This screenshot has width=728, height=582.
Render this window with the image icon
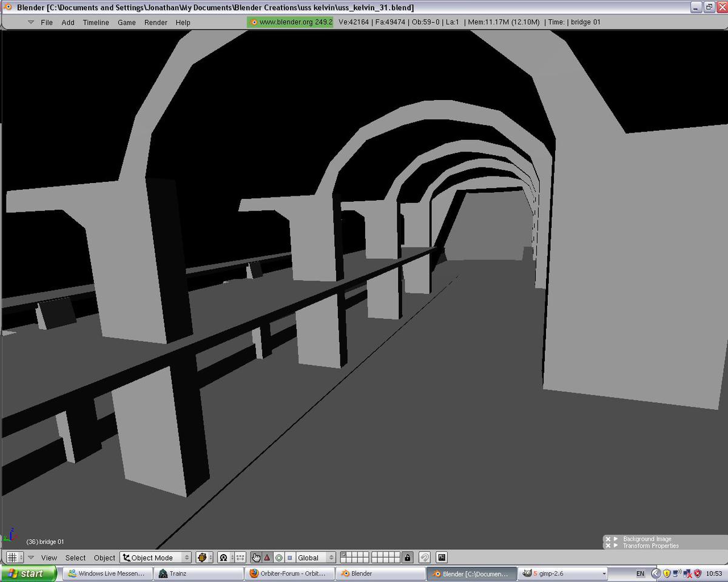click(x=442, y=558)
